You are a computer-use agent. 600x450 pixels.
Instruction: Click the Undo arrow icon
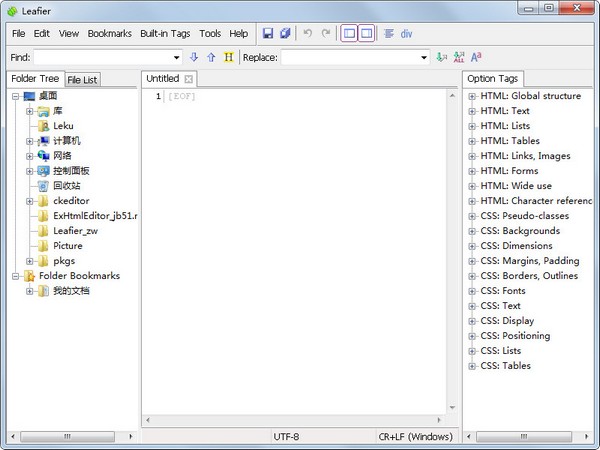[x=307, y=34]
